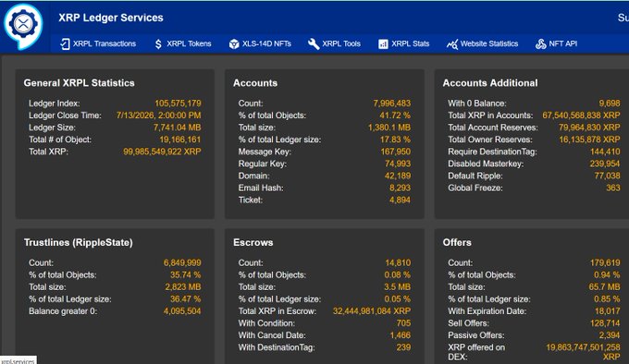
Task: Select the Default Ripple value 77,038
Action: tap(608, 176)
